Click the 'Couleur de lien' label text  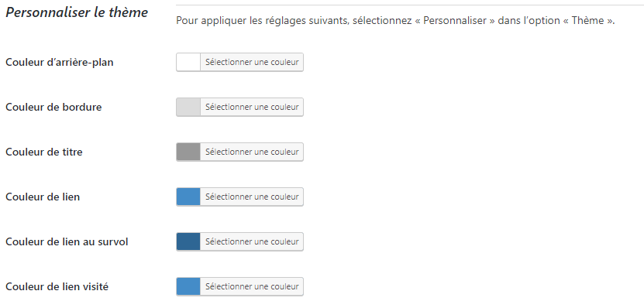click(x=43, y=197)
